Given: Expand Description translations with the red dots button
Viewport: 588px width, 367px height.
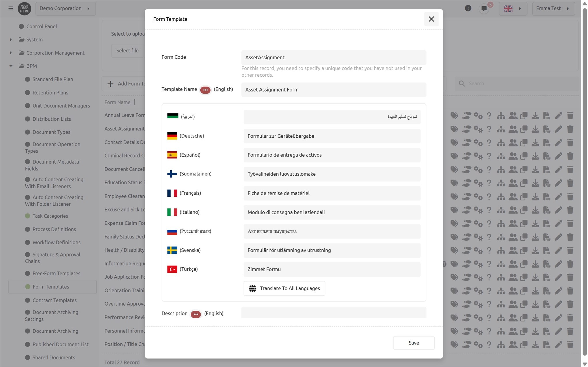Looking at the screenshot, I should (x=196, y=314).
